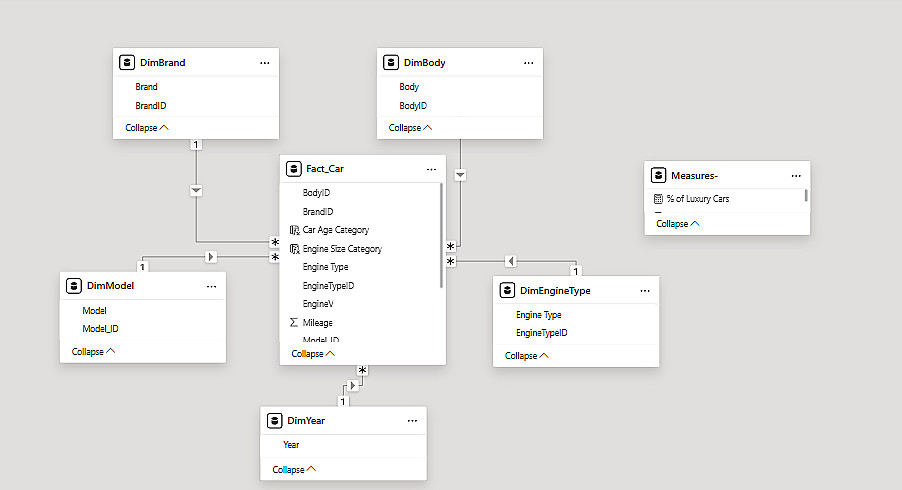Screen dimensions: 902x490
Task: Select the Car Age Category field
Action: click(x=335, y=230)
